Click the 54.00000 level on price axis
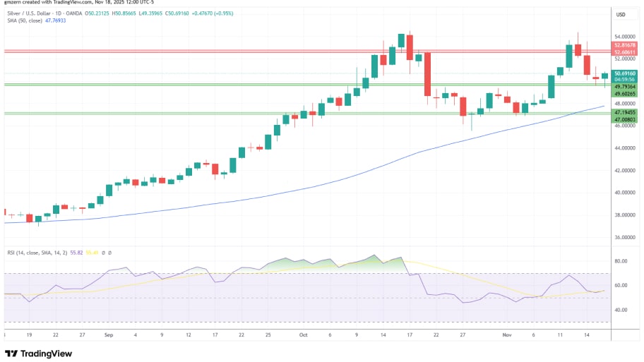This screenshot has height=362, width=644. [x=625, y=37]
